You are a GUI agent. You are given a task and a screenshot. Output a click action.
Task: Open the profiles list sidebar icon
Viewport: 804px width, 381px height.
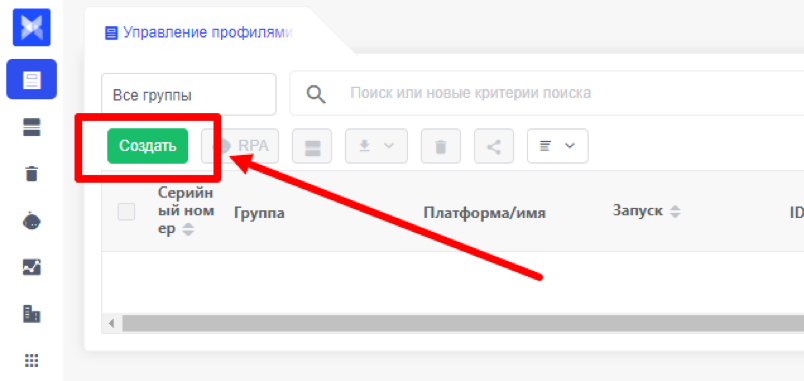(31, 79)
